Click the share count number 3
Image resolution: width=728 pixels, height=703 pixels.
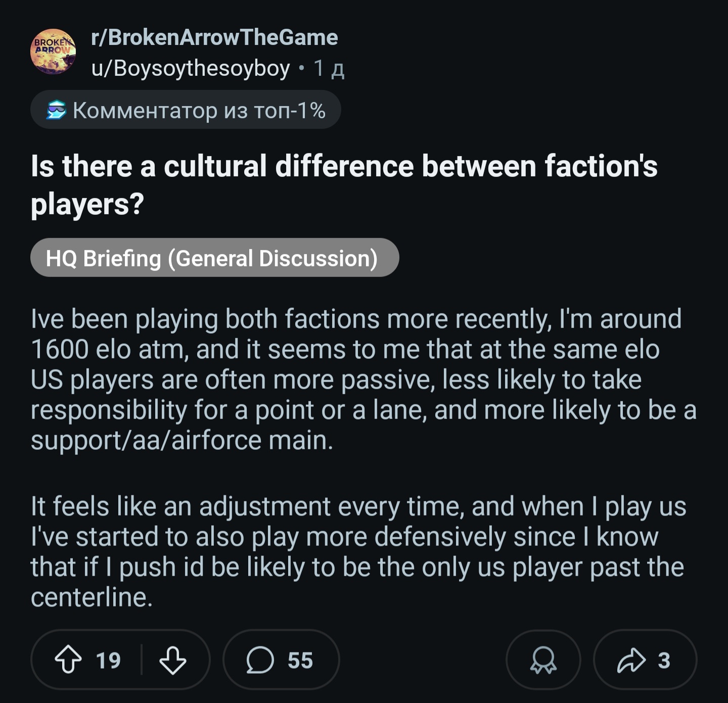point(664,661)
